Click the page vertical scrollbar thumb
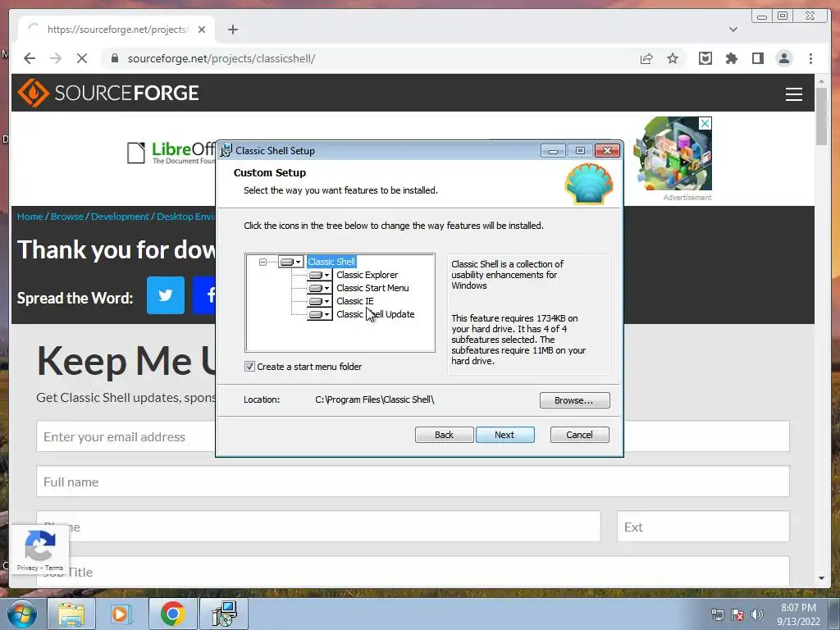 click(x=821, y=115)
